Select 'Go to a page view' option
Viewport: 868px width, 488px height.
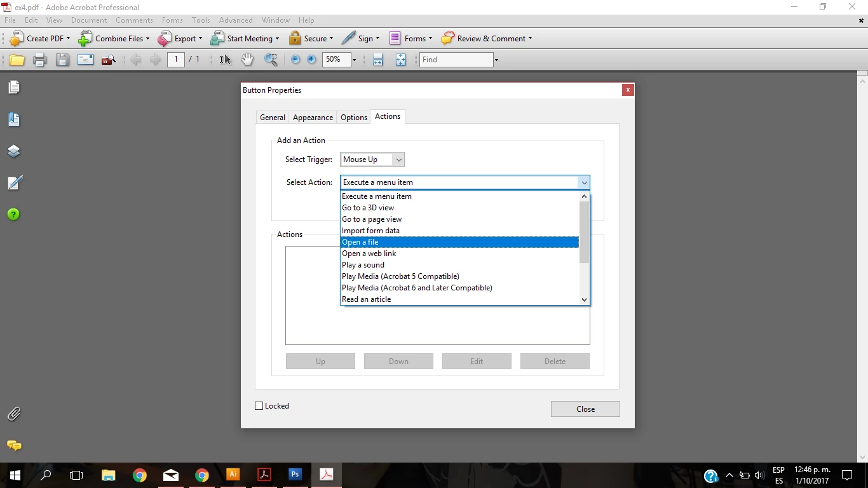point(459,219)
